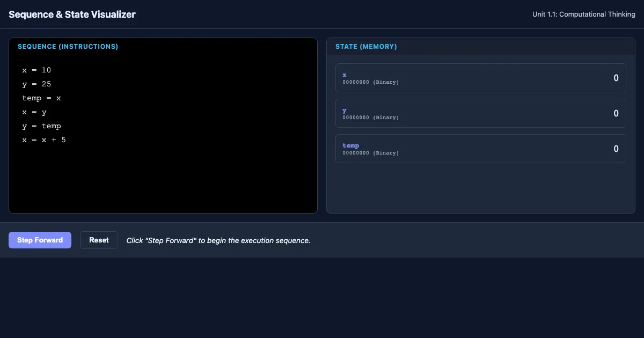Click the "SEQUENCE (INSTRUCTIONS)" panel header
The image size is (644, 338).
tap(68, 47)
